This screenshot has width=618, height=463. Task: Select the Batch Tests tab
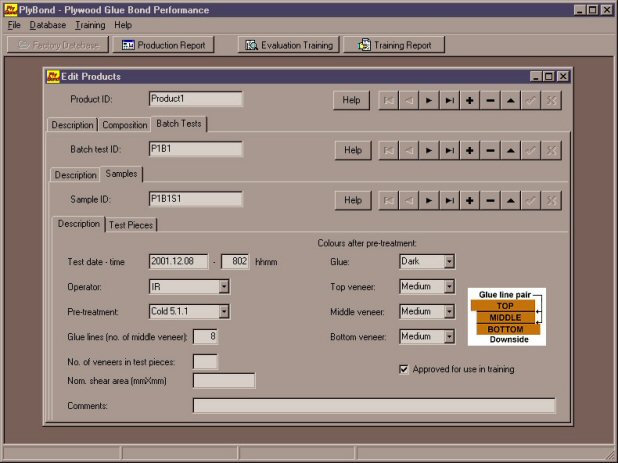[179, 124]
